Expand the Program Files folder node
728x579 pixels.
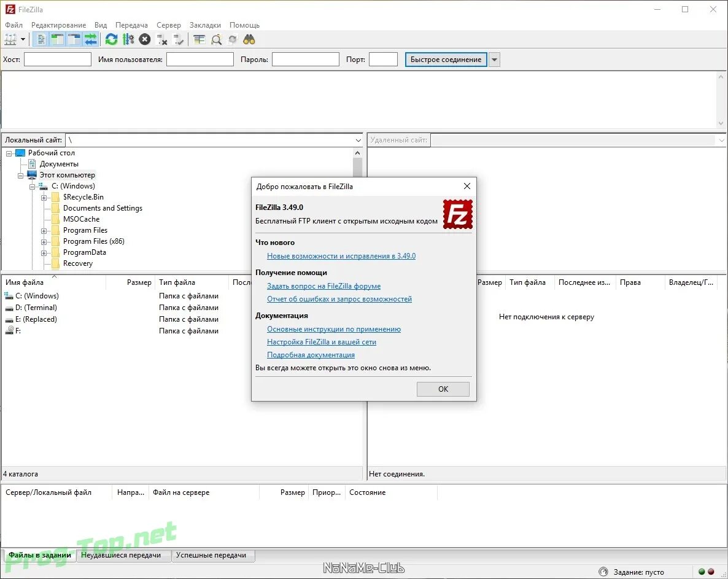point(44,231)
